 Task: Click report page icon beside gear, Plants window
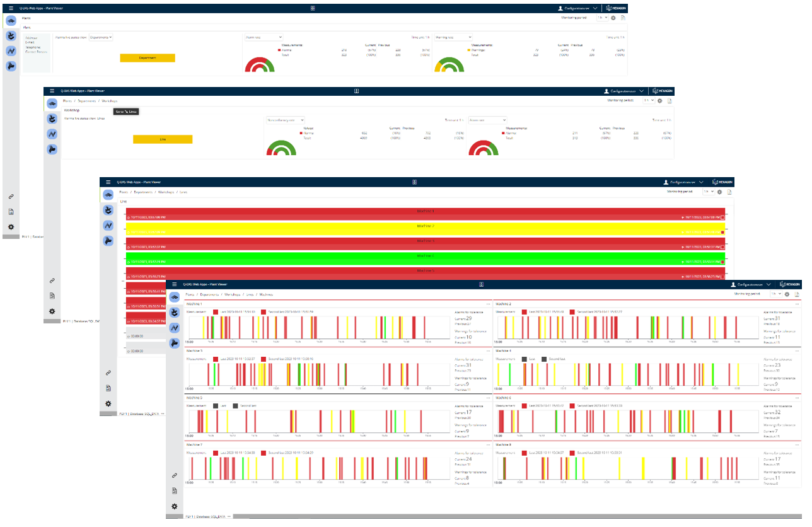click(x=623, y=18)
